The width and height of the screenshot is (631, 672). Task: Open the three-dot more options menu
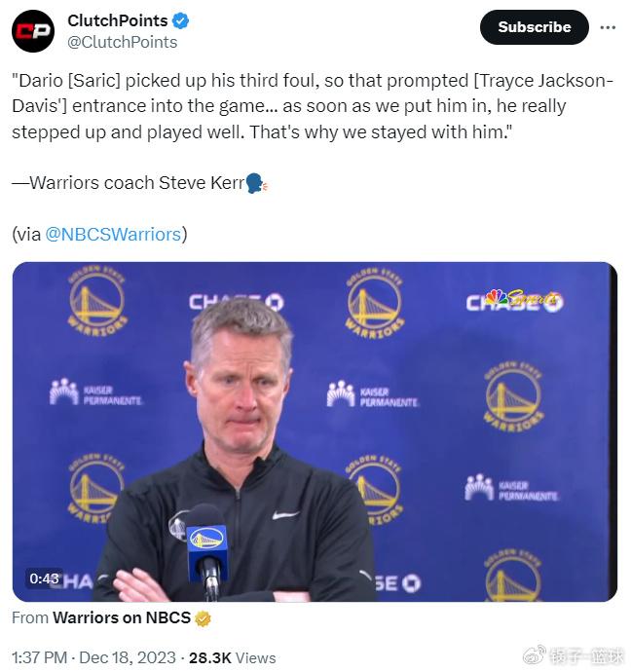pyautogui.click(x=608, y=27)
